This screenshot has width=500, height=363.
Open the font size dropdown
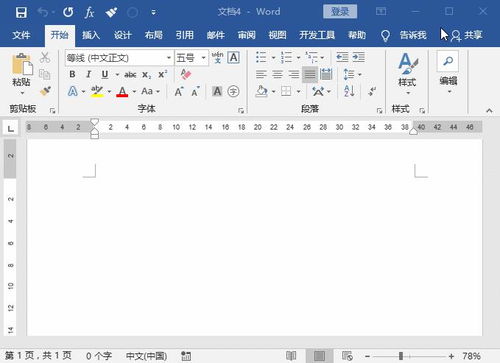point(203,58)
